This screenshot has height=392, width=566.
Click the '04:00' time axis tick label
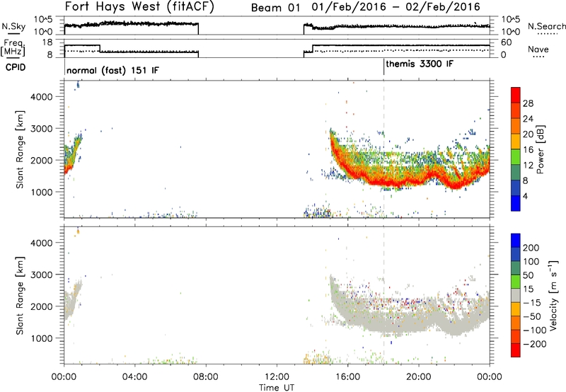pyautogui.click(x=135, y=377)
